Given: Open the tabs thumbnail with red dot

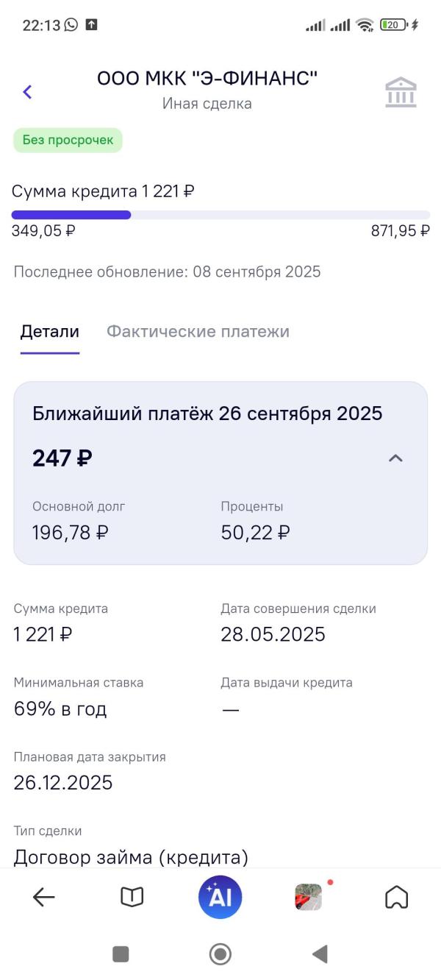Looking at the screenshot, I should pyautogui.click(x=309, y=897).
